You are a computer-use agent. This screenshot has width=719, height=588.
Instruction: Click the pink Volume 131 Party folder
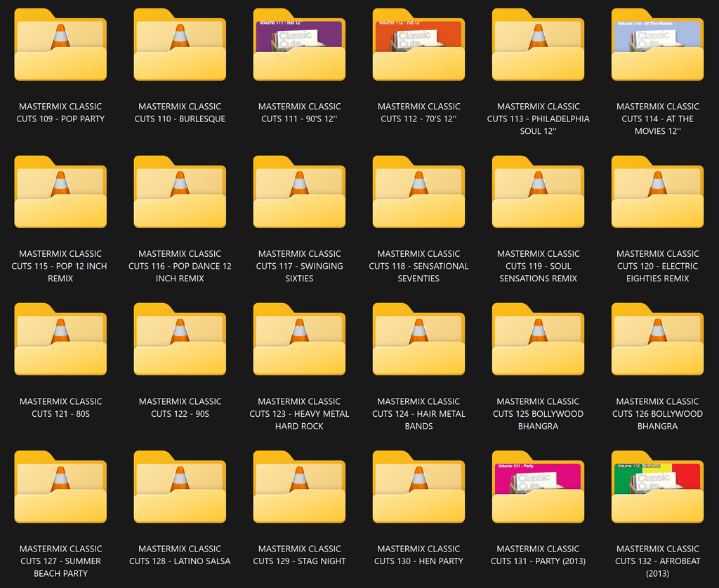click(539, 487)
